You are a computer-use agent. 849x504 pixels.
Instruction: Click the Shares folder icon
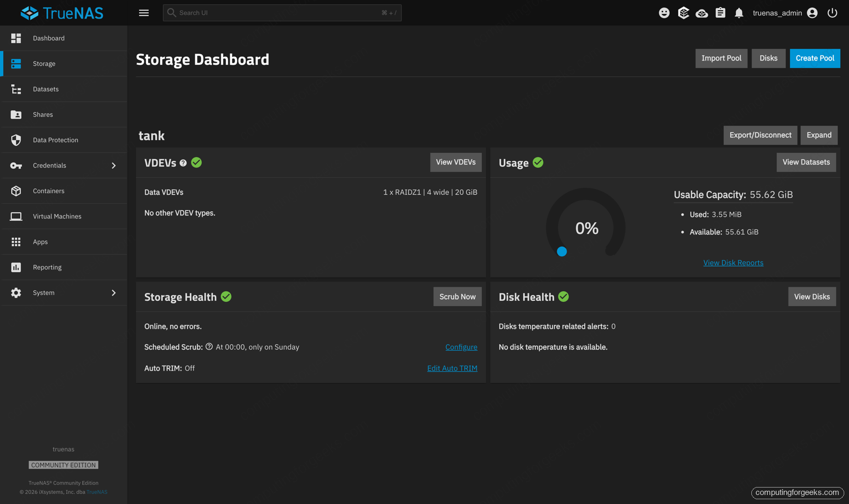point(16,115)
